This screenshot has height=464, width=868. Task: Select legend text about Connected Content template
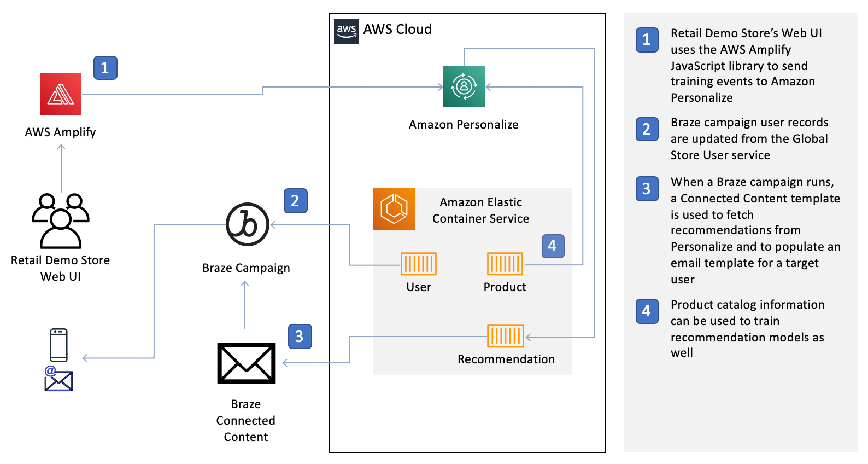click(755, 230)
